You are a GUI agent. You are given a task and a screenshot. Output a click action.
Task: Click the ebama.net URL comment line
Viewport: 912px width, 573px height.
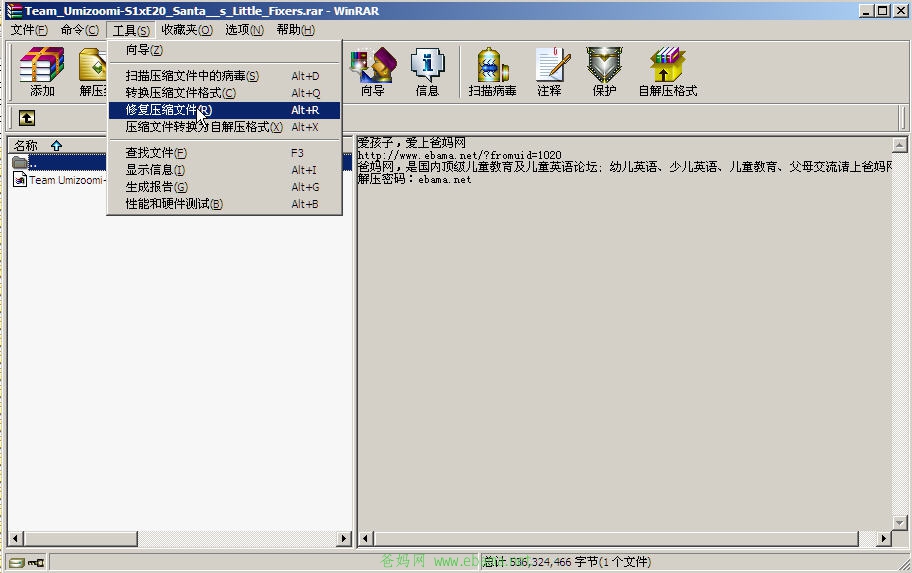pos(459,155)
